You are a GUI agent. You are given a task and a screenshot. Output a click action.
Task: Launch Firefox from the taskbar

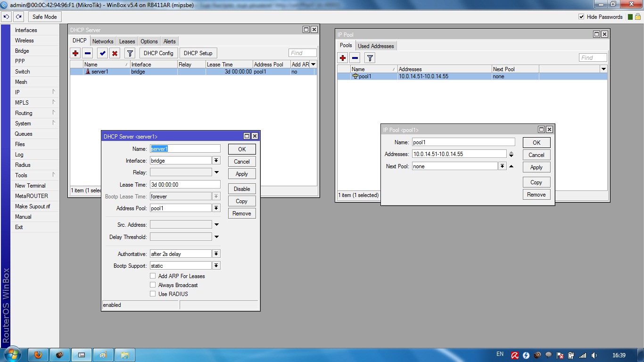pos(38,355)
